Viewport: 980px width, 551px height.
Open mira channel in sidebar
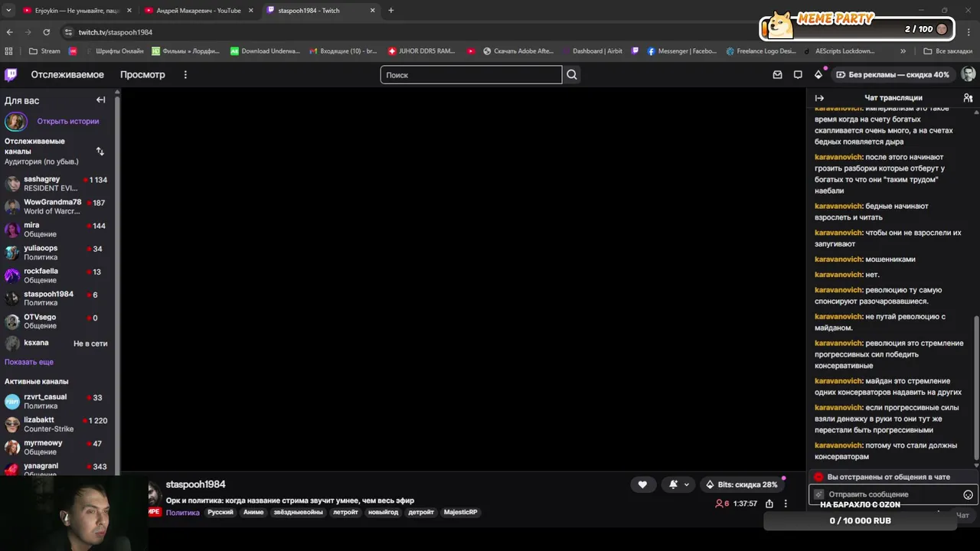(57, 230)
